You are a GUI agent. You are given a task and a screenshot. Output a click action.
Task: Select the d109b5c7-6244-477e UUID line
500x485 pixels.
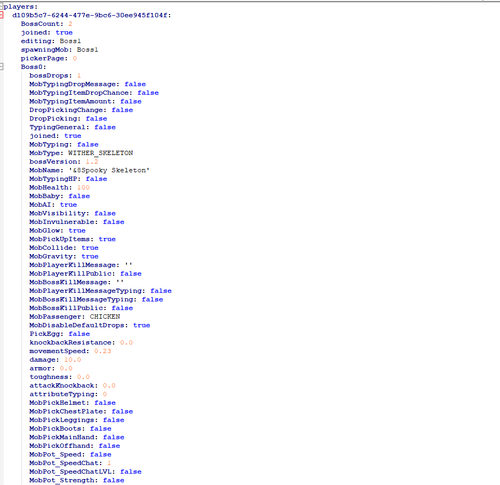pyautogui.click(x=92, y=15)
